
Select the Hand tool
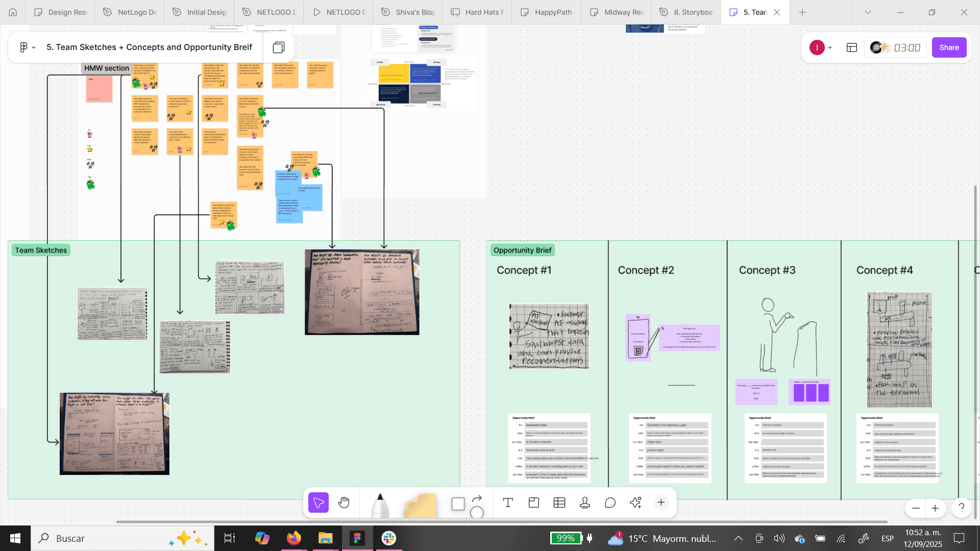coord(344,503)
